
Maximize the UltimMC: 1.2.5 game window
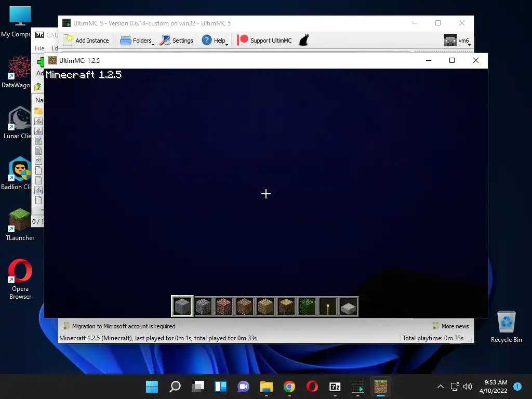pos(452,60)
